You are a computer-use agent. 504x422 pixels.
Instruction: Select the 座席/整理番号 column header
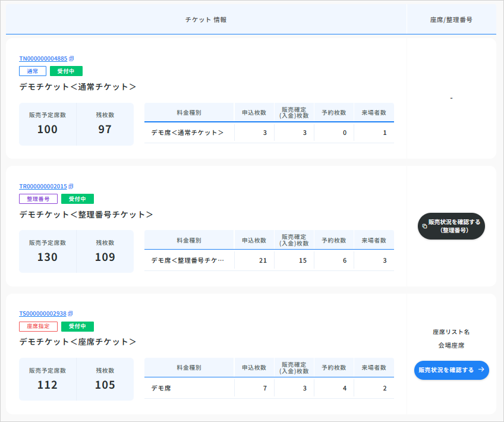[x=451, y=20]
